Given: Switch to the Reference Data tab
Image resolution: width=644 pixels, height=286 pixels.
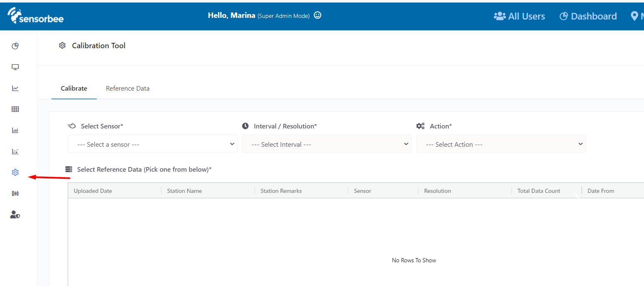Looking at the screenshot, I should point(127,89).
